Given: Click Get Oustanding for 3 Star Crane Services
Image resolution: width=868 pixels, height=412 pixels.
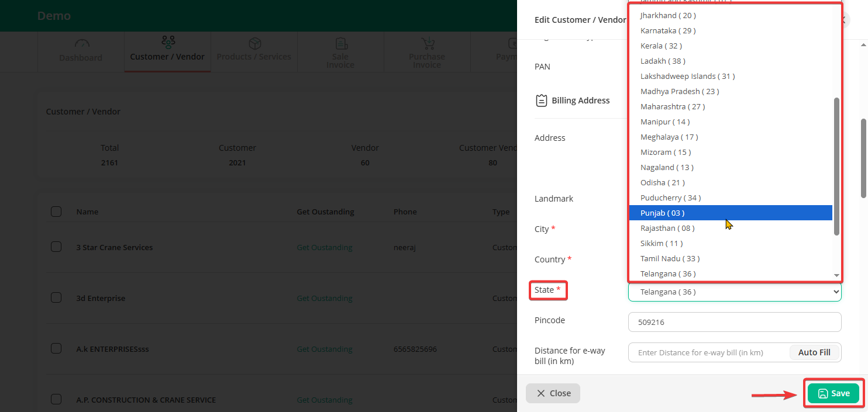Looking at the screenshot, I should [325, 247].
